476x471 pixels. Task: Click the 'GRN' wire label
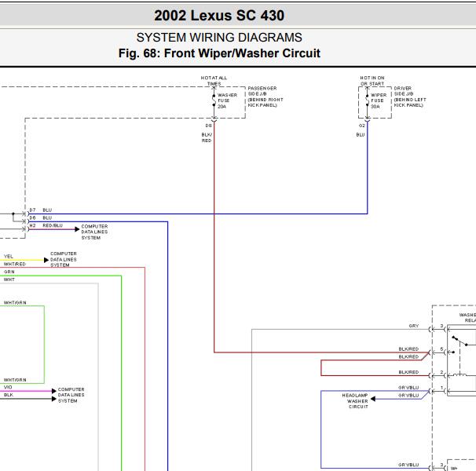[x=9, y=272]
